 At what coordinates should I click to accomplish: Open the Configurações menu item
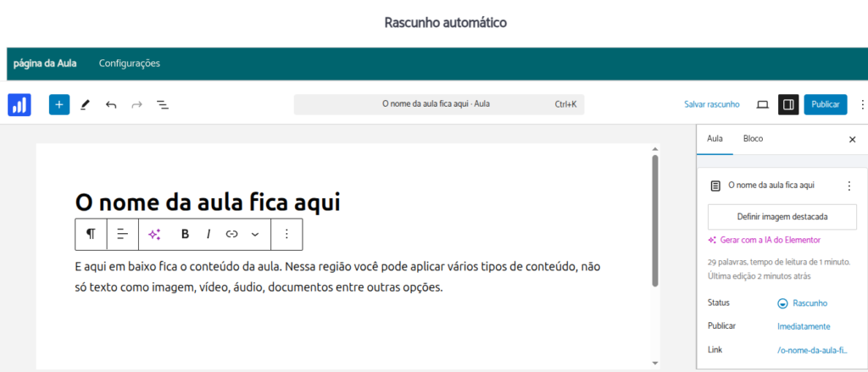130,64
